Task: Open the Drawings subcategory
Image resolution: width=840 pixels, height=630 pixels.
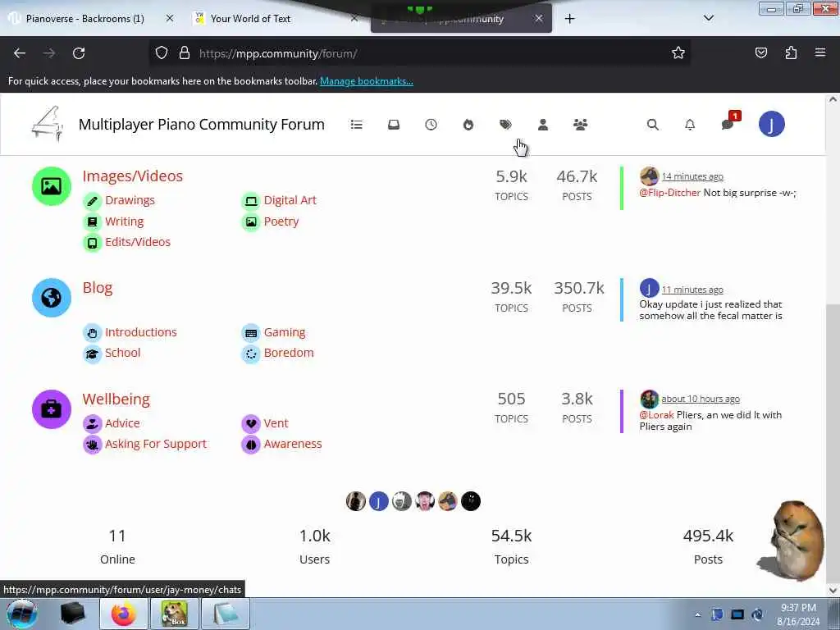Action: pyautogui.click(x=130, y=200)
